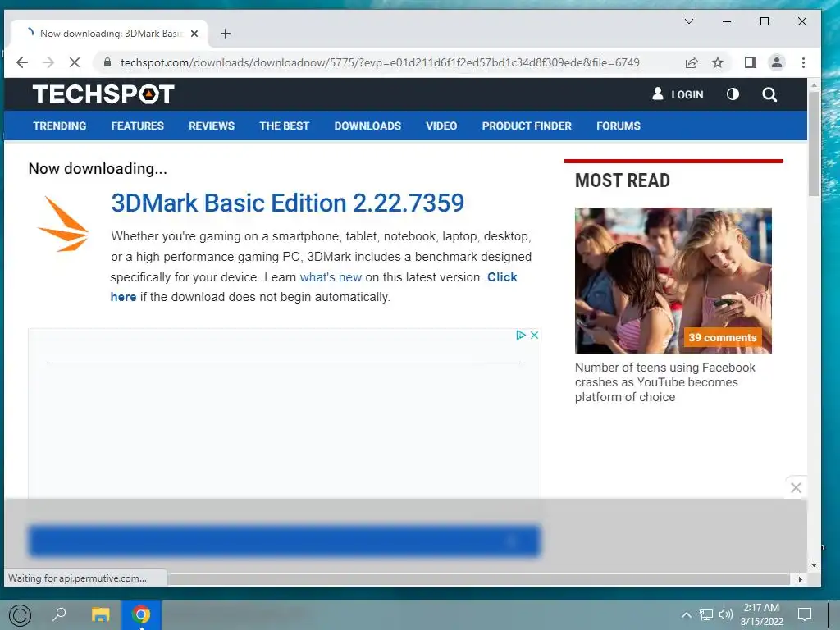Click the scroll down arrow
The width and height of the screenshot is (840, 630).
pyautogui.click(x=814, y=564)
